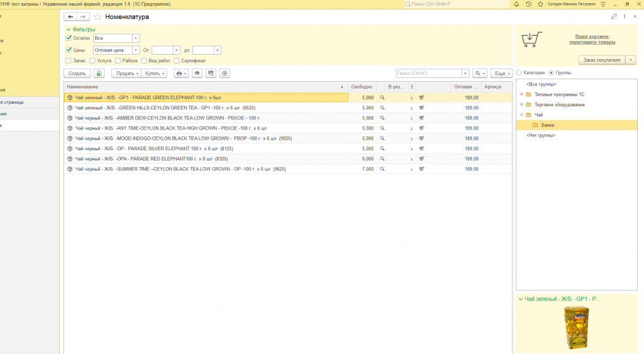The width and height of the screenshot is (644, 354).
Task: Enable the Вид работ checkbox
Action: tap(144, 61)
